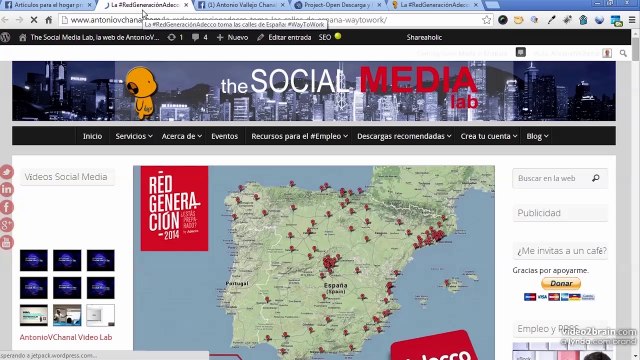Open the Chrome hamburger menu

[632, 20]
